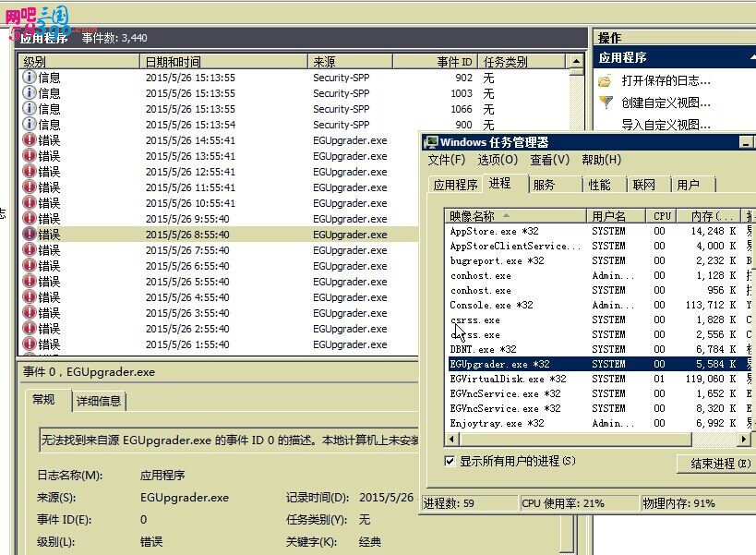The width and height of the screenshot is (756, 555).
Task: Click the CPU 使用率: 21% status bar entry
Action: [579, 503]
